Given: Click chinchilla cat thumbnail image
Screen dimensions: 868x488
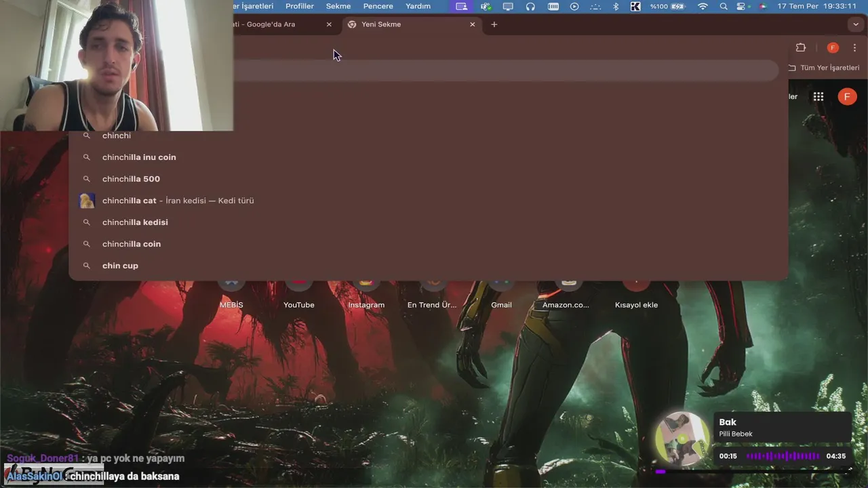Looking at the screenshot, I should [87, 201].
